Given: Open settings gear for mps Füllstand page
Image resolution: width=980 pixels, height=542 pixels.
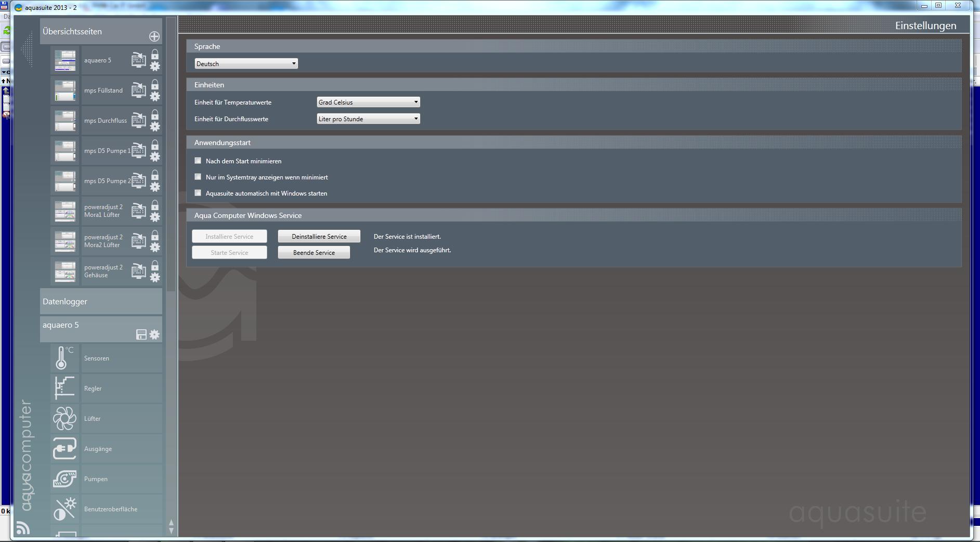Looking at the screenshot, I should pos(155,96).
